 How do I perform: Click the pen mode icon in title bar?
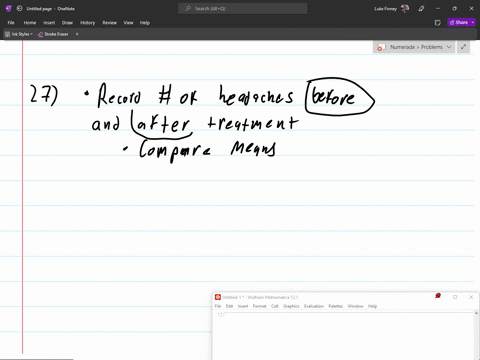(421, 9)
